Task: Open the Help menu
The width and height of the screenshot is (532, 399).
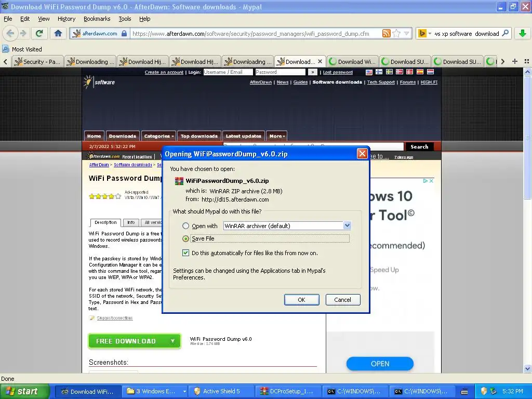Action: (144, 19)
